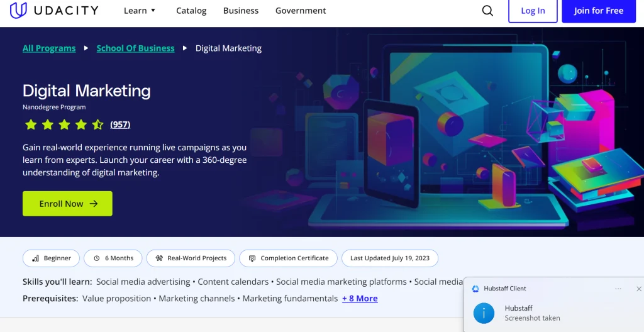The width and height of the screenshot is (644, 332).
Task: Click the clock icon beside 6 Months
Action: (97, 258)
